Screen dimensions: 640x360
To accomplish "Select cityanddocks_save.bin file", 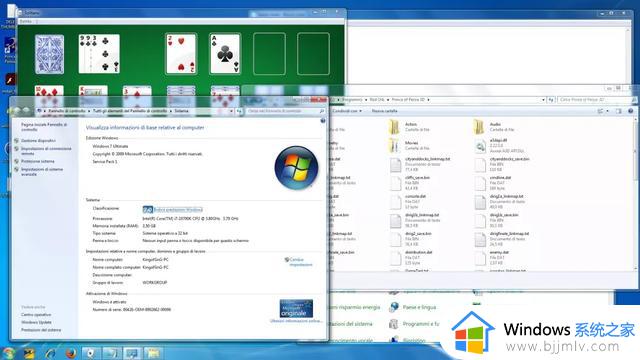I will click(x=502, y=164).
